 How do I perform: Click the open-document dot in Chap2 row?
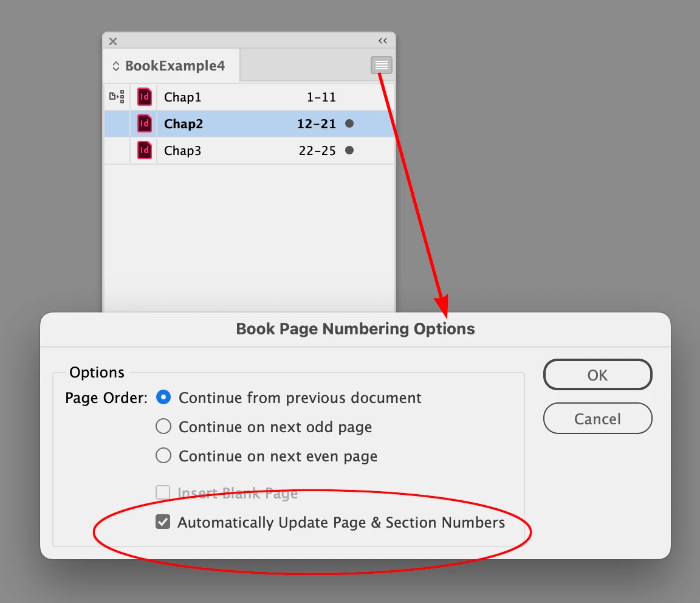(349, 123)
